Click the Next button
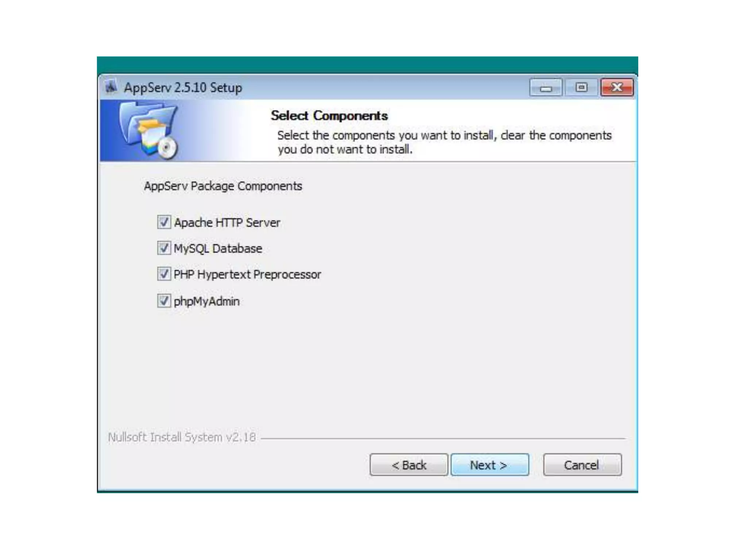The width and height of the screenshot is (747, 560). click(x=489, y=465)
